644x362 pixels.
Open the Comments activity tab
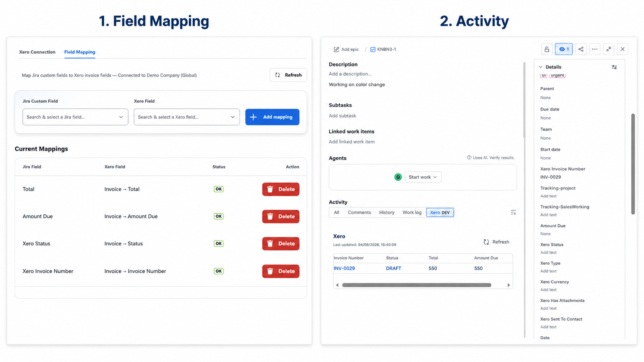359,212
